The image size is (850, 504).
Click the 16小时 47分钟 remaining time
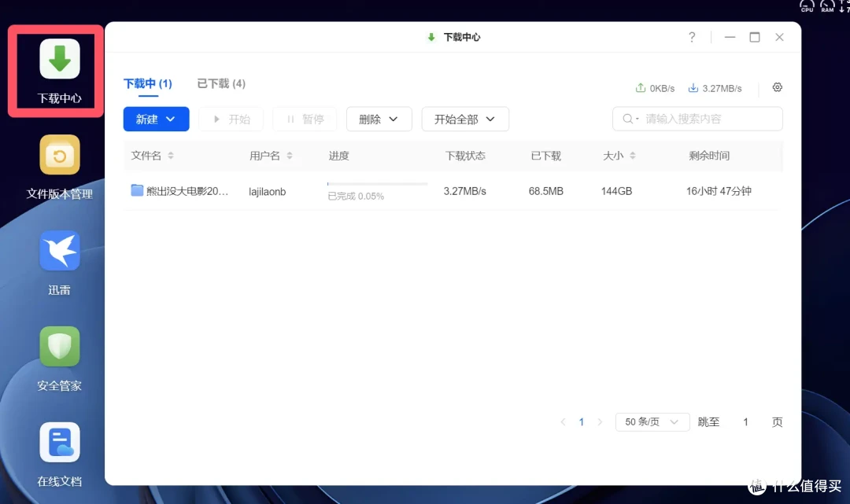719,191
